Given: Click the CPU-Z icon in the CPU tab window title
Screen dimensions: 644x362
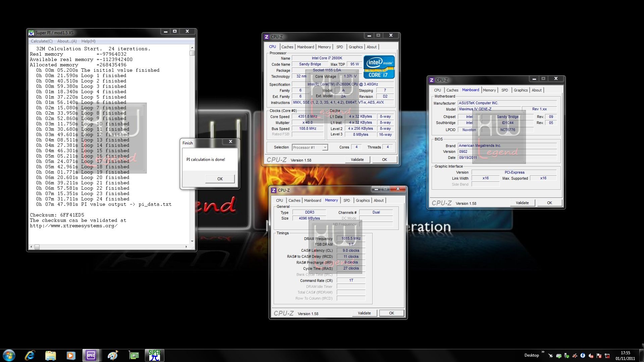Looking at the screenshot, I should tap(267, 37).
